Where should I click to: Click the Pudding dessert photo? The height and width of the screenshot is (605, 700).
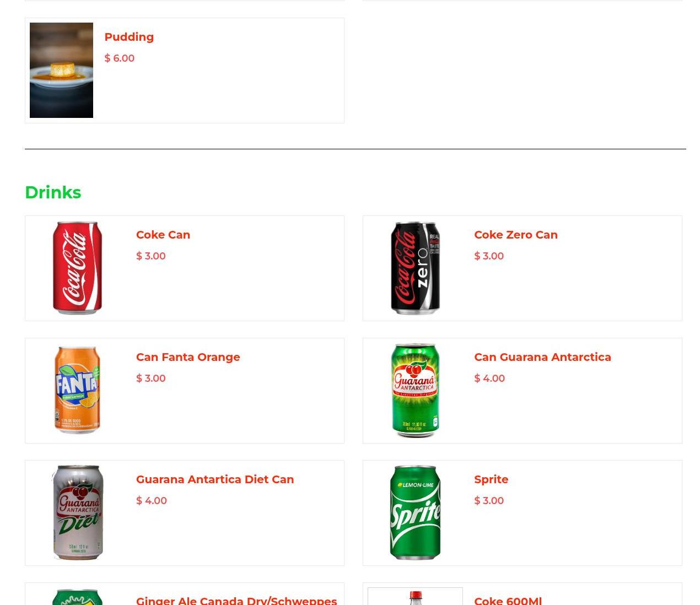pos(61,70)
